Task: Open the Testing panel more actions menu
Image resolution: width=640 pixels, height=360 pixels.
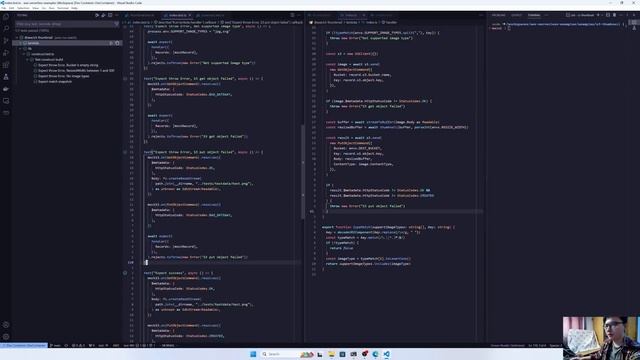Action: [x=116, y=15]
